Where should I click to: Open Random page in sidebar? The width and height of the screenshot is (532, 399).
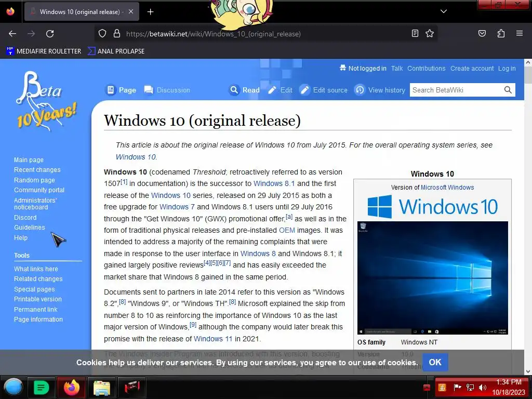click(x=34, y=180)
